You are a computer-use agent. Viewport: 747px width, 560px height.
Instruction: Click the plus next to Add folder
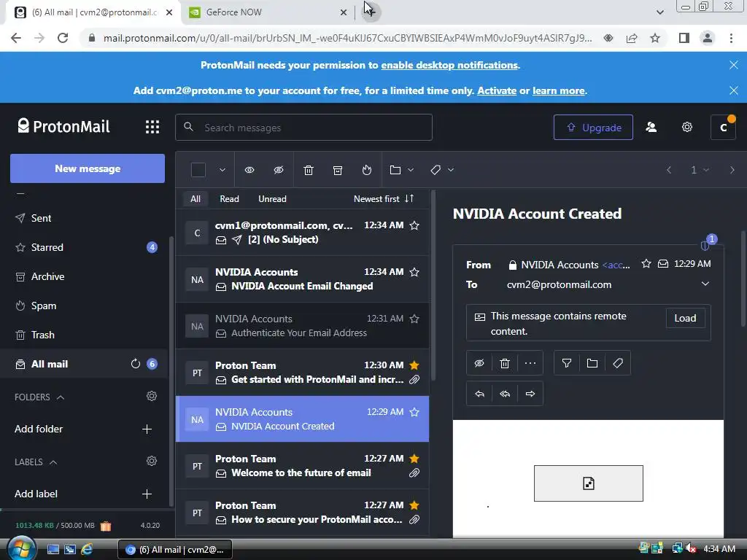pyautogui.click(x=147, y=429)
